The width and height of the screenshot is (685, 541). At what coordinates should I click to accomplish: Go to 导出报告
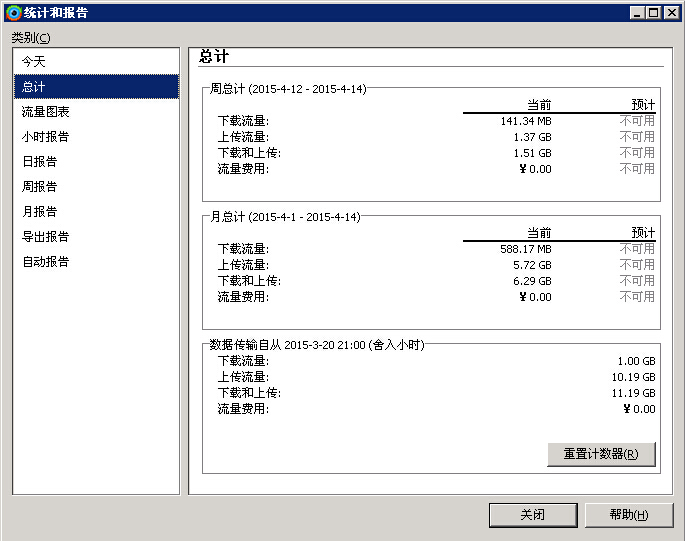point(46,237)
